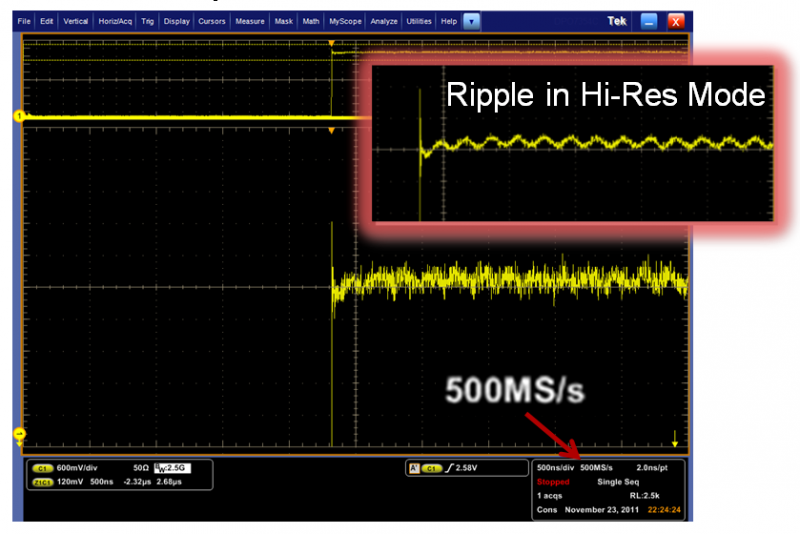Screen dimensions: 800x534
Task: Click the zoom reference marker at left bottom
Action: click(x=18, y=432)
